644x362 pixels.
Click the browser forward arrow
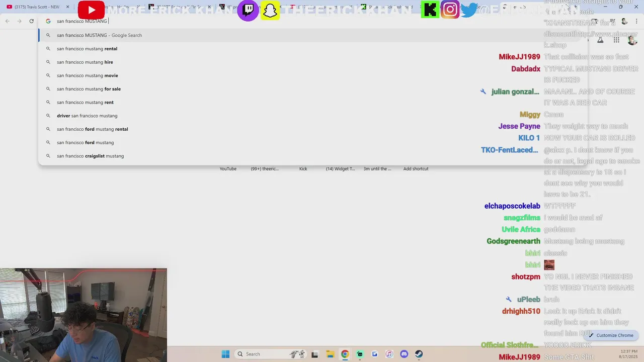[x=19, y=21]
